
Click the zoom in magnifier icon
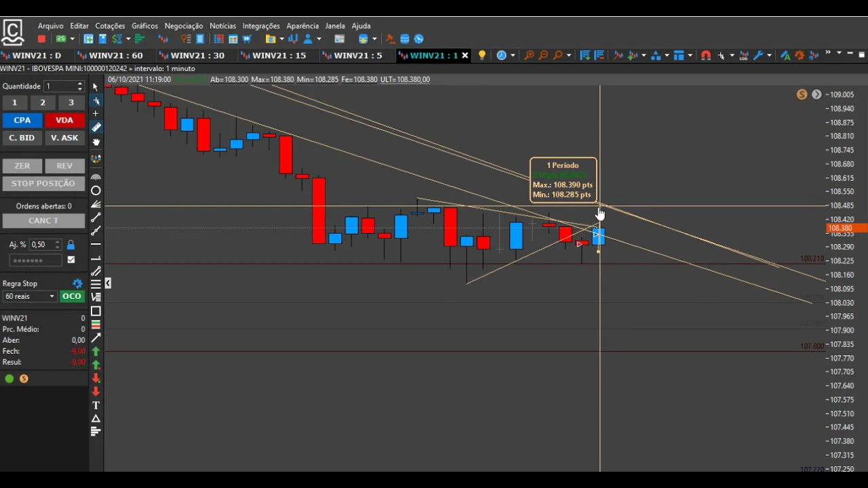pos(529,56)
